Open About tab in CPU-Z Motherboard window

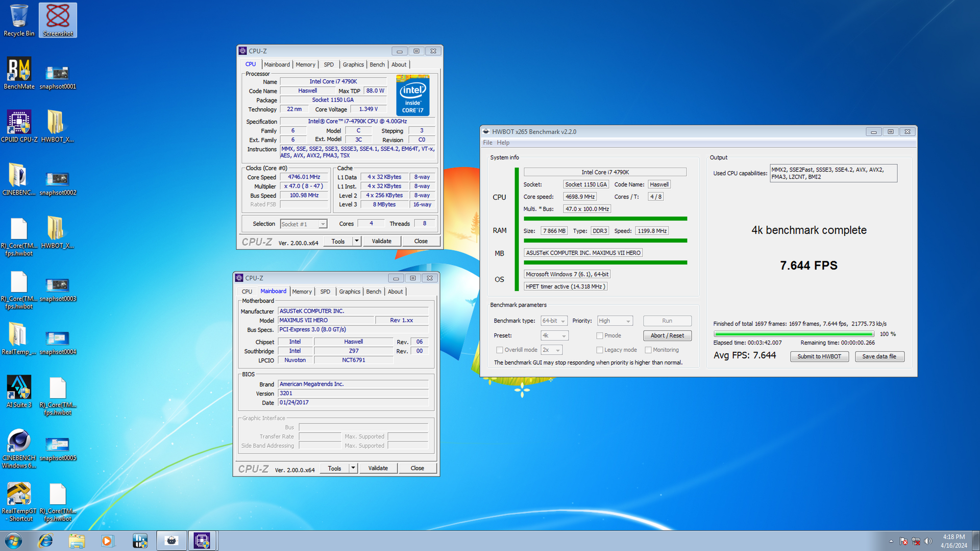(395, 292)
